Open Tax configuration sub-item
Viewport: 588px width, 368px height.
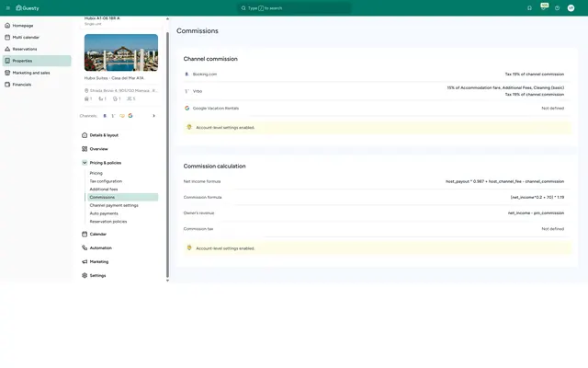(106, 181)
